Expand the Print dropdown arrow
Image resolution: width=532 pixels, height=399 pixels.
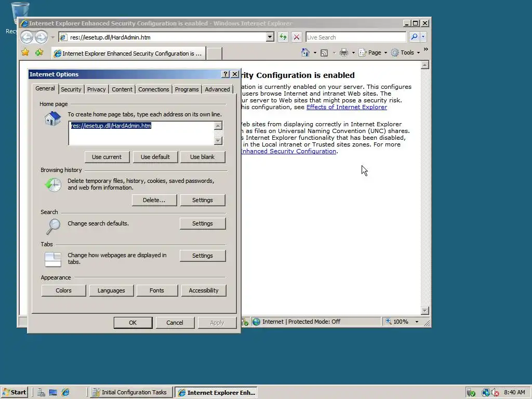(x=353, y=53)
